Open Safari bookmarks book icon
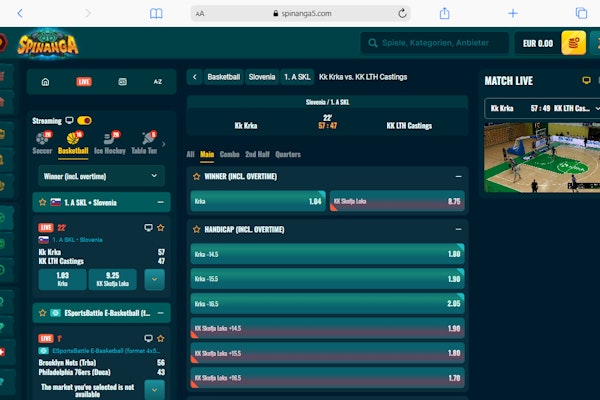This screenshot has height=400, width=600. tap(156, 13)
